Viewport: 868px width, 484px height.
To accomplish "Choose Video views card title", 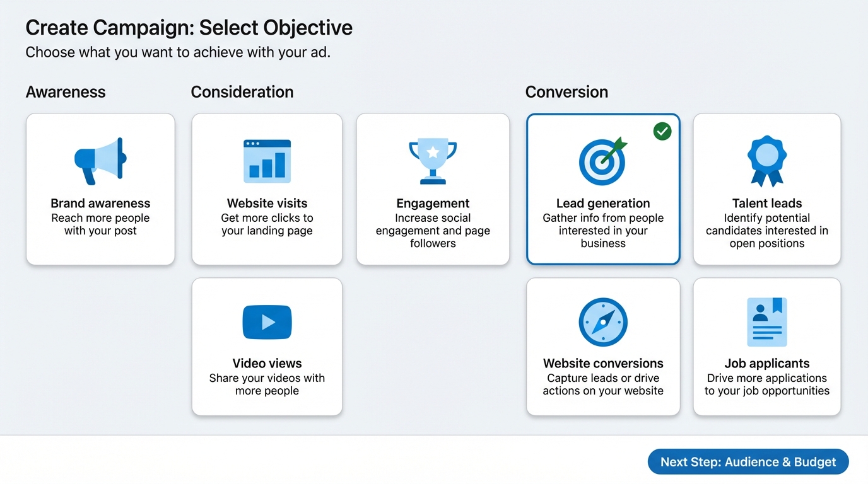I will tap(267, 364).
